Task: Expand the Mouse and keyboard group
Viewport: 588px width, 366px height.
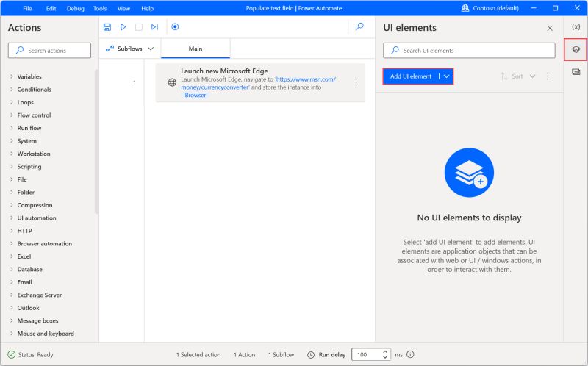Action: [x=12, y=334]
